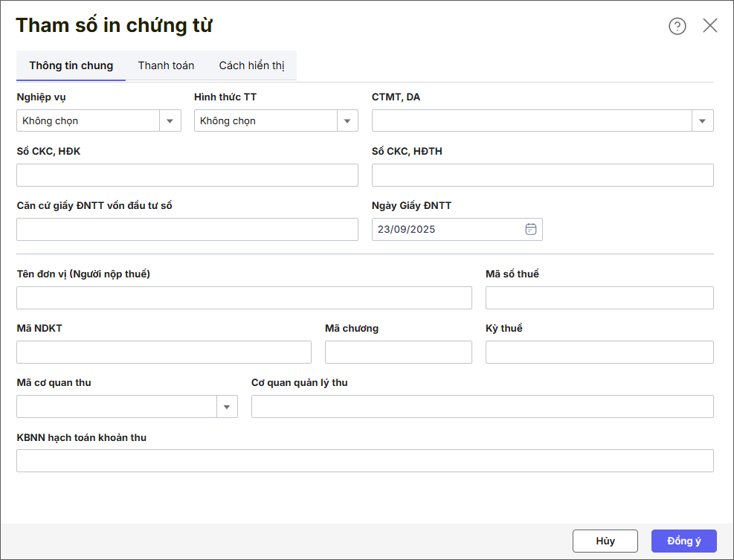The width and height of the screenshot is (734, 560).
Task: Click the help question mark icon
Action: click(677, 26)
